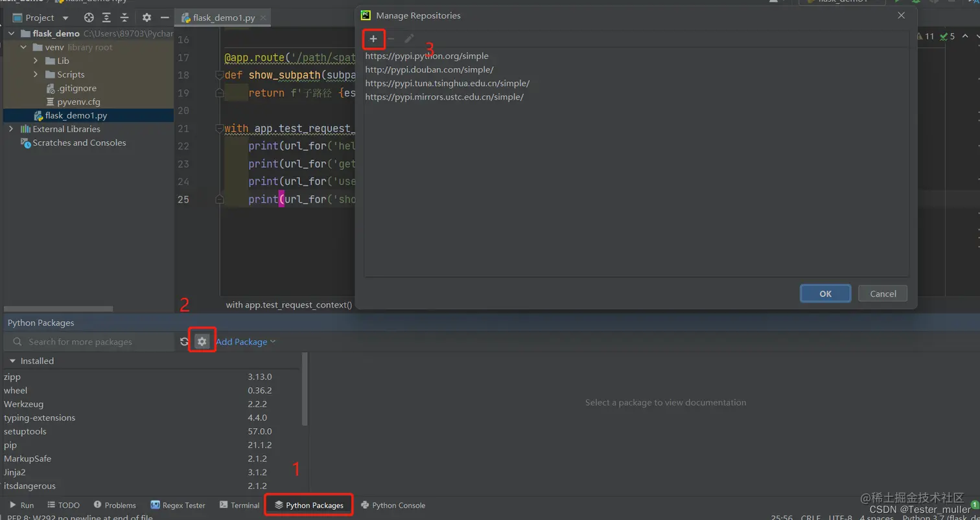
Task: Open the Project panel options gear
Action: [146, 17]
